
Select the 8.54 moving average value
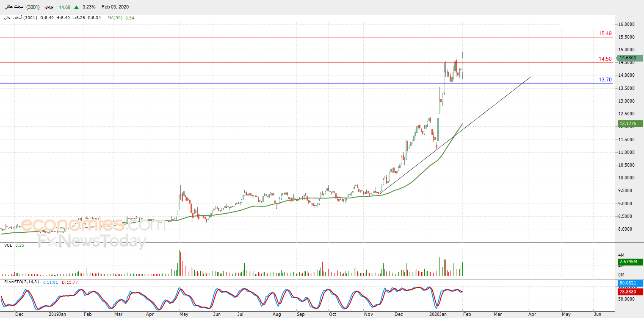130,18
